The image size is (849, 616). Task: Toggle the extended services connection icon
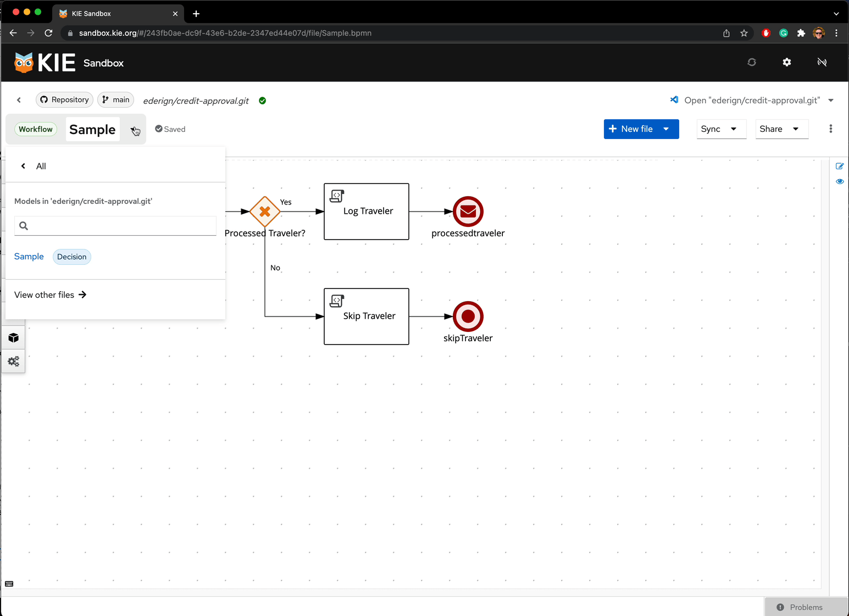tap(822, 62)
